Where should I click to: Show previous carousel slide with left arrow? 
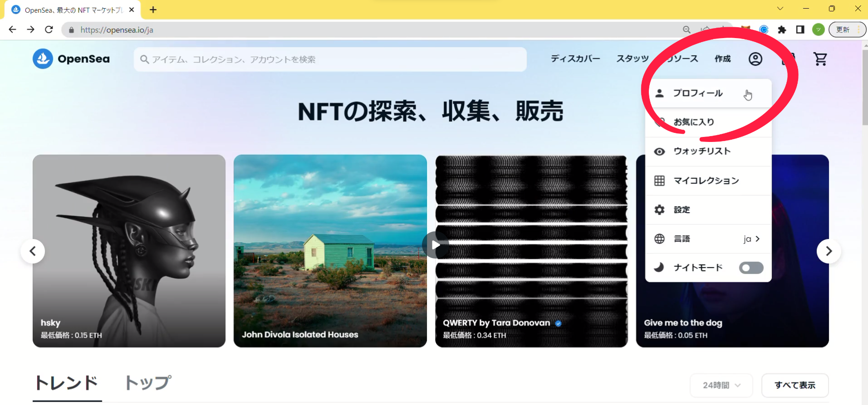(33, 251)
